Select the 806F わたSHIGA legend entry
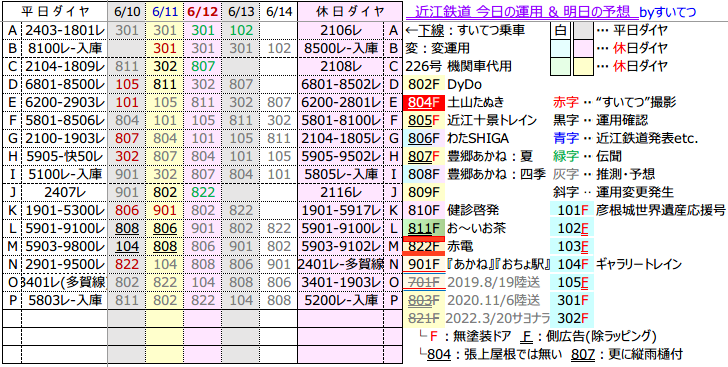Image resolution: width=728 pixels, height=367 pixels. (x=456, y=139)
